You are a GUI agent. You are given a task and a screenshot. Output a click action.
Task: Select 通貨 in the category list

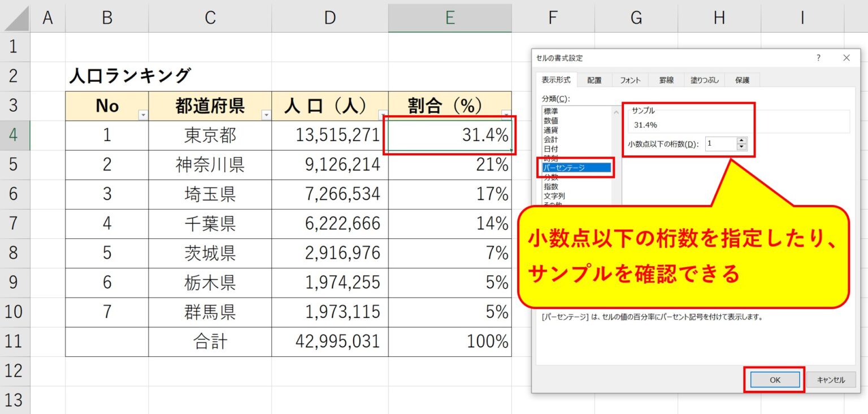point(551,129)
